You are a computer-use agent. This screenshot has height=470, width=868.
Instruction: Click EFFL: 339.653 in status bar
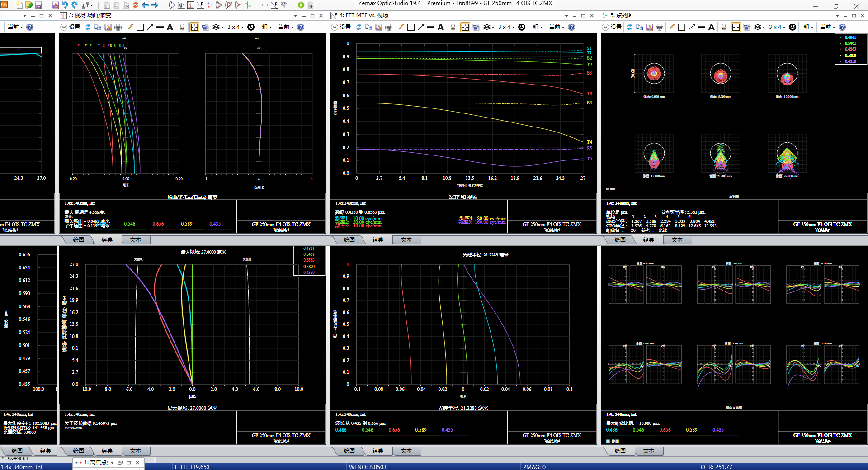coord(192,467)
